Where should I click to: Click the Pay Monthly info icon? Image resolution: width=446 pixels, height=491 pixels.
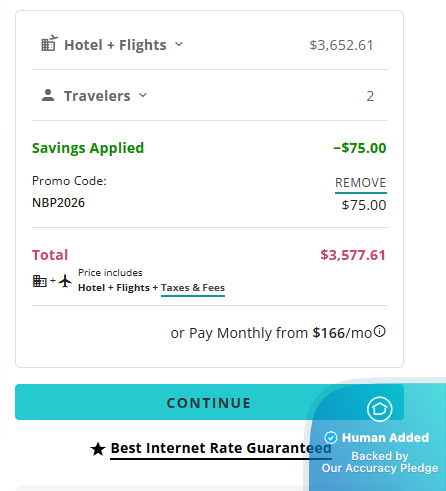coord(380,331)
